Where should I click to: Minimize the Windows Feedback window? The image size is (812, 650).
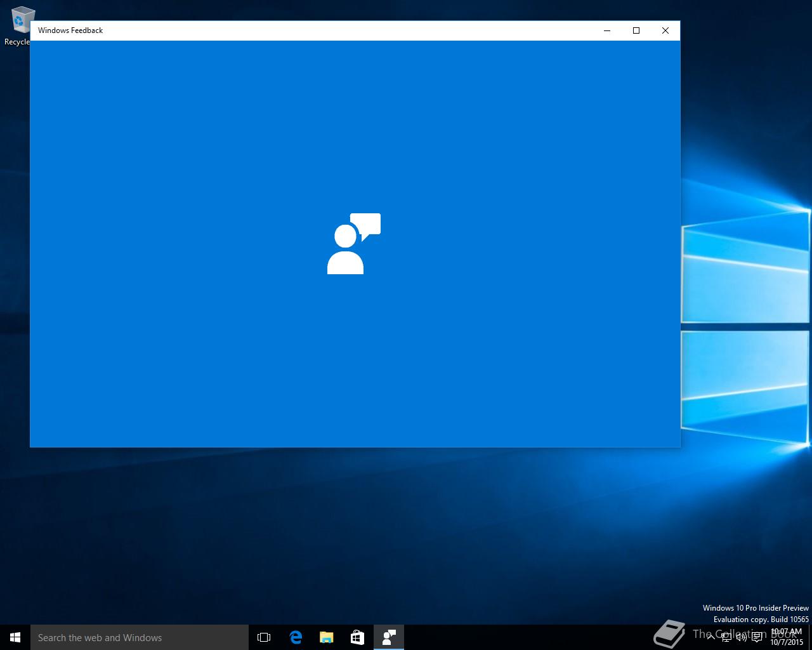point(607,30)
